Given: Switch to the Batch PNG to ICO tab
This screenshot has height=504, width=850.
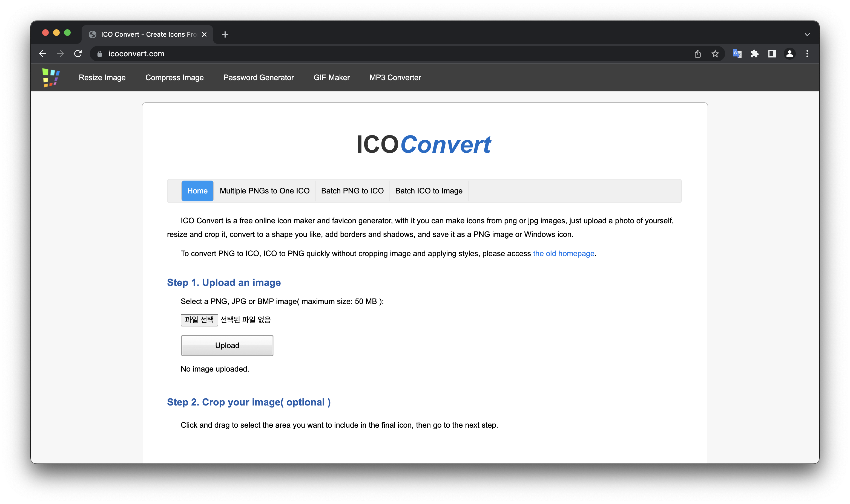Looking at the screenshot, I should point(352,190).
